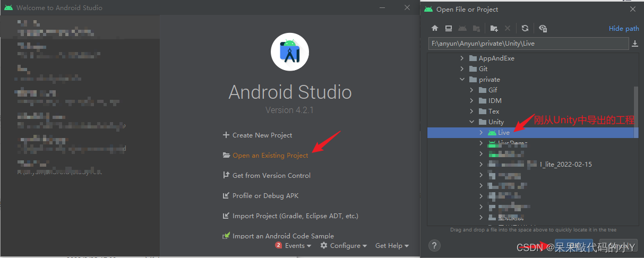Click the icon beside Get from Version Control
The width and height of the screenshot is (644, 258).
click(x=226, y=175)
